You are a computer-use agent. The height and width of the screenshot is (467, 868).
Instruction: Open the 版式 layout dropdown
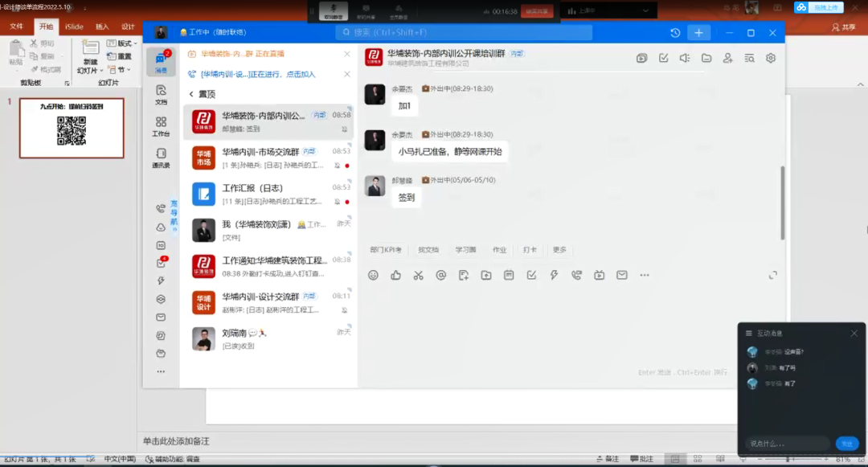coord(122,43)
